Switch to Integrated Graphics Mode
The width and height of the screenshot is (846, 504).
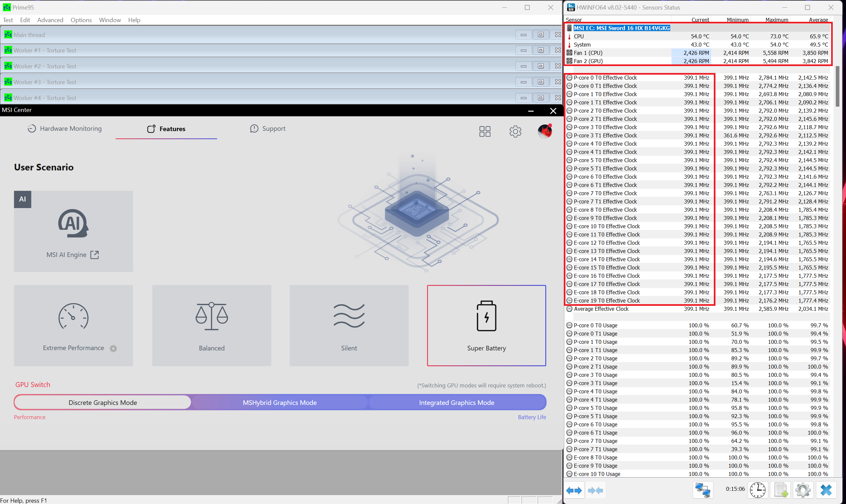(457, 403)
